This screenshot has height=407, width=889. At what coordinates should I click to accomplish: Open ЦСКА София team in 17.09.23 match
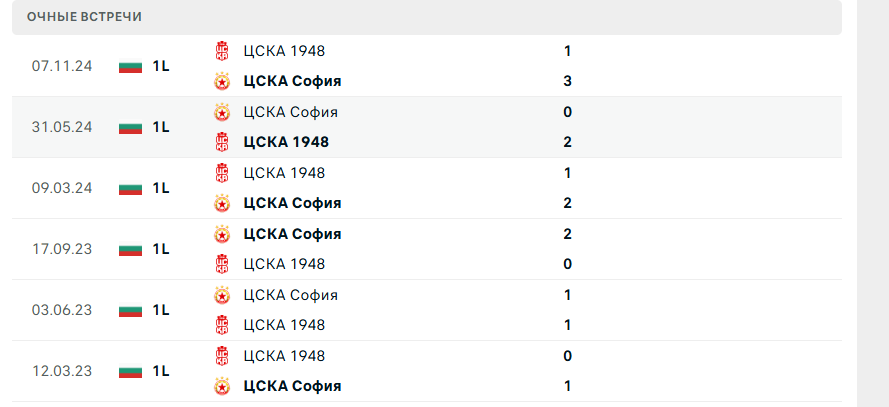click(x=292, y=234)
